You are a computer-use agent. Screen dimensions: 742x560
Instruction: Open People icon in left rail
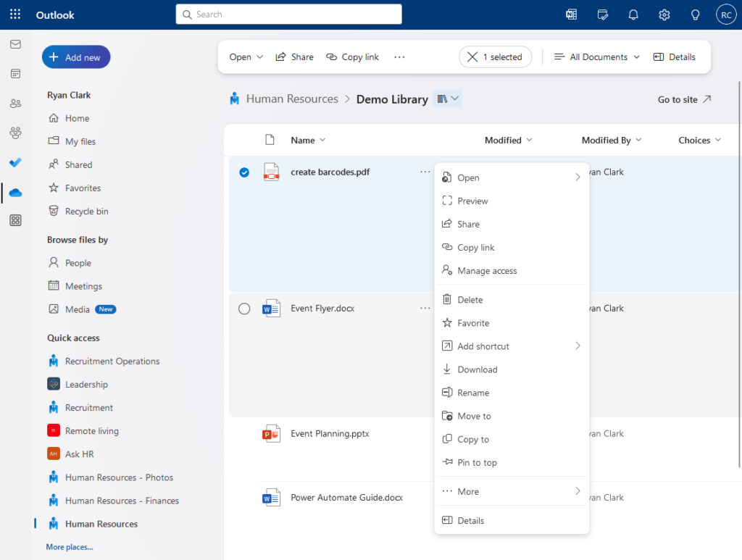16,103
